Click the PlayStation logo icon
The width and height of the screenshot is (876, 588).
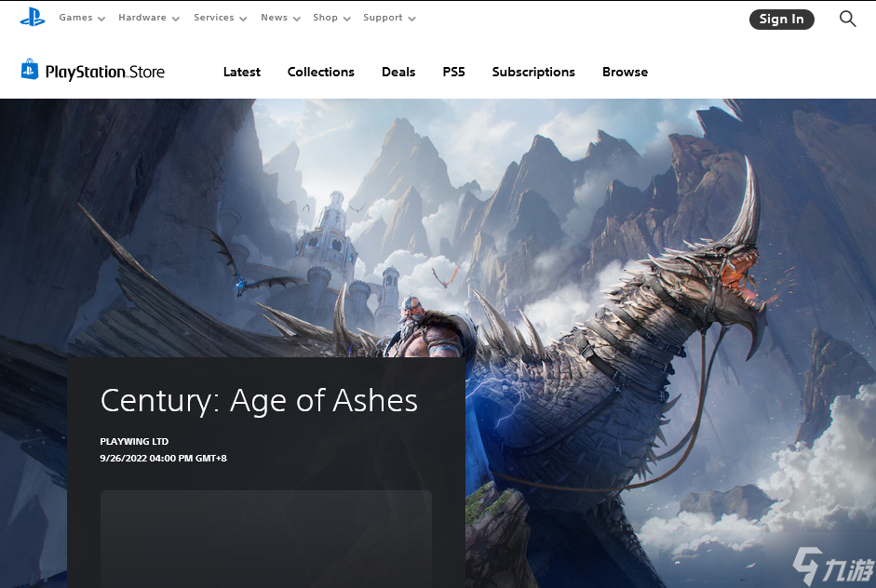click(33, 18)
